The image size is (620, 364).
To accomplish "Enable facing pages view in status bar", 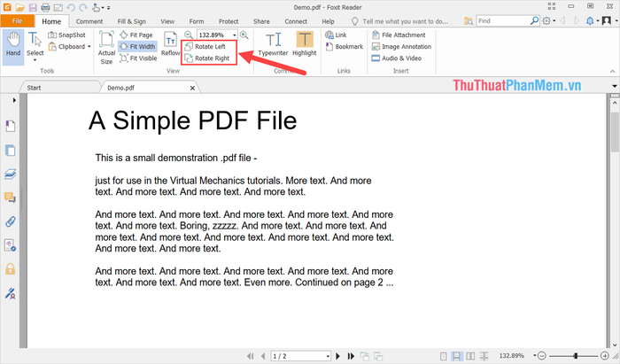I will (470, 356).
